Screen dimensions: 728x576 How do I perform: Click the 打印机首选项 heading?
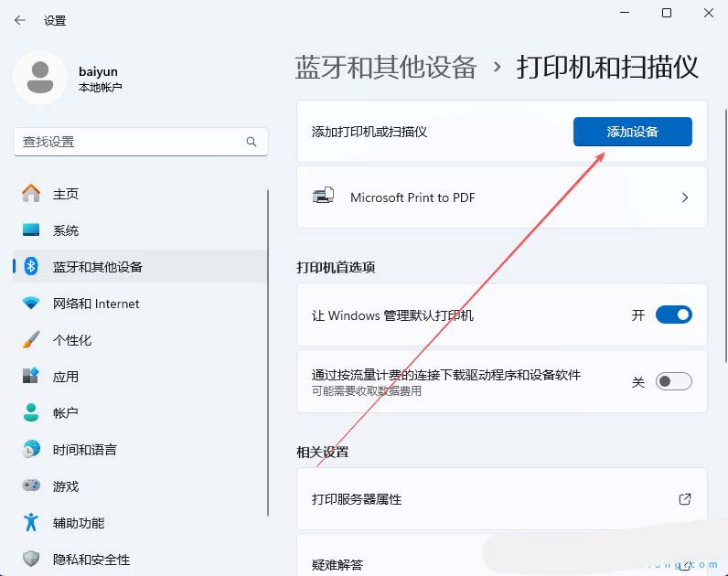(336, 267)
